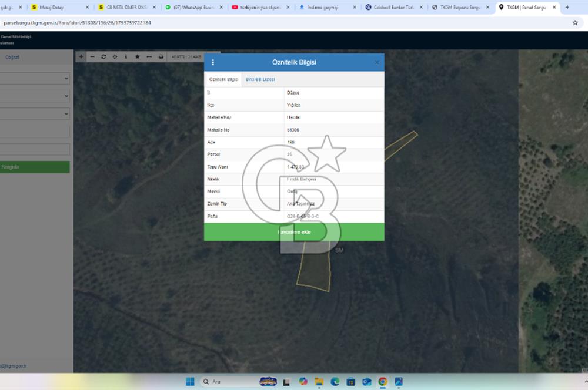The width and height of the screenshot is (588, 390).
Task: Click the refresh icon in map toolbar
Action: [x=103, y=57]
